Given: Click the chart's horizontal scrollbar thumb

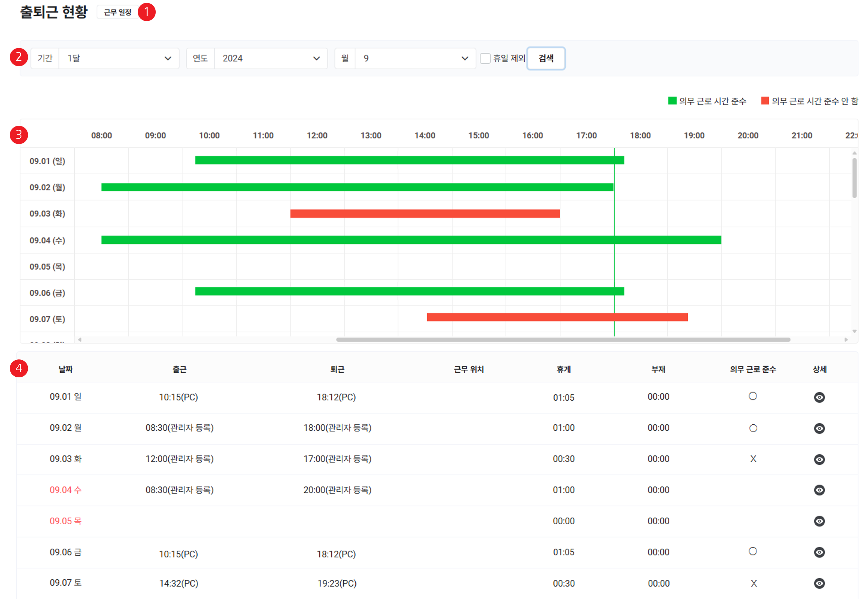Looking at the screenshot, I should point(563,340).
